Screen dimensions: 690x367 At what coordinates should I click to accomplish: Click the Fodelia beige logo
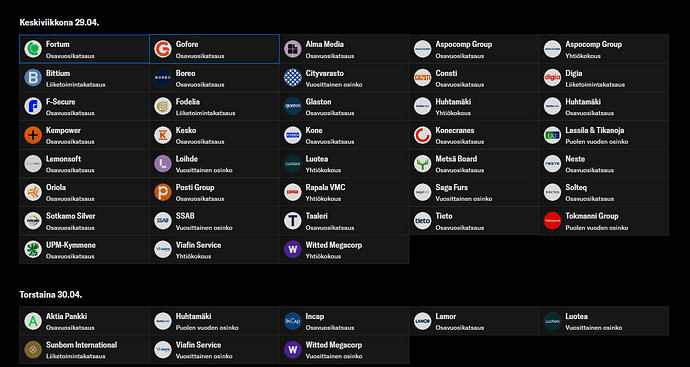[163, 106]
